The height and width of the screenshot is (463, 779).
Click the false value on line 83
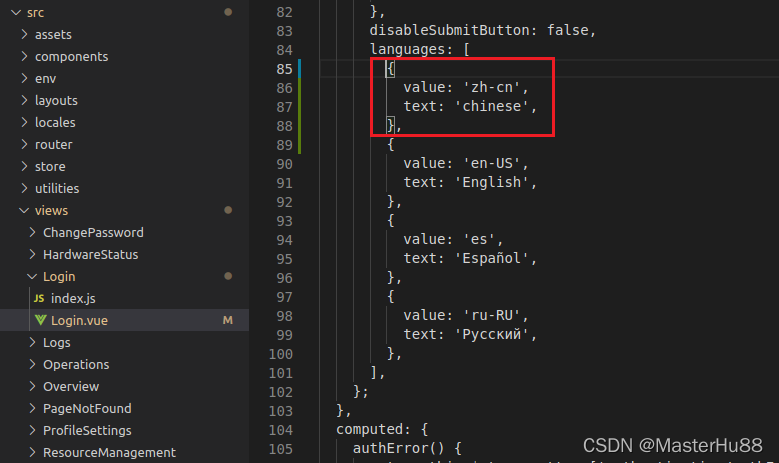coord(568,30)
